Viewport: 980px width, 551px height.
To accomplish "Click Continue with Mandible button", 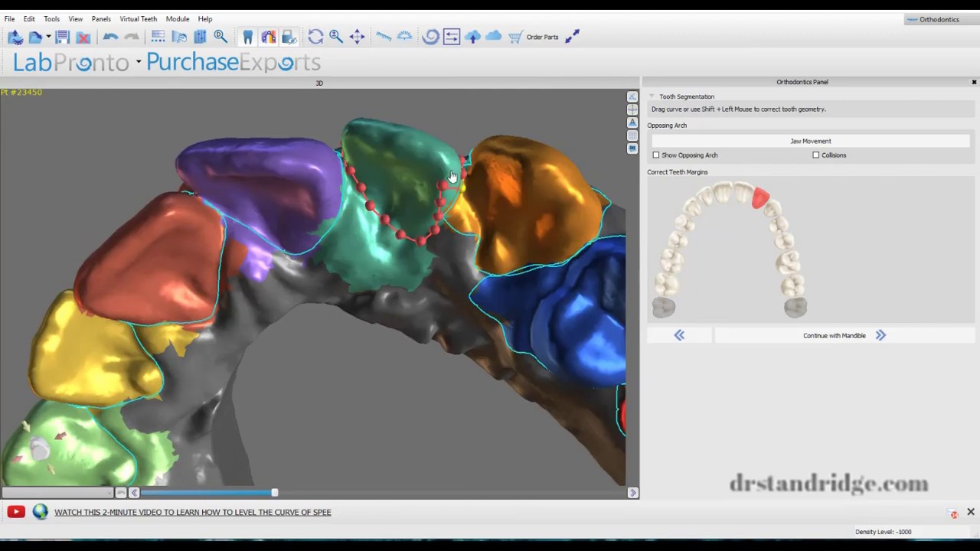I will click(844, 335).
